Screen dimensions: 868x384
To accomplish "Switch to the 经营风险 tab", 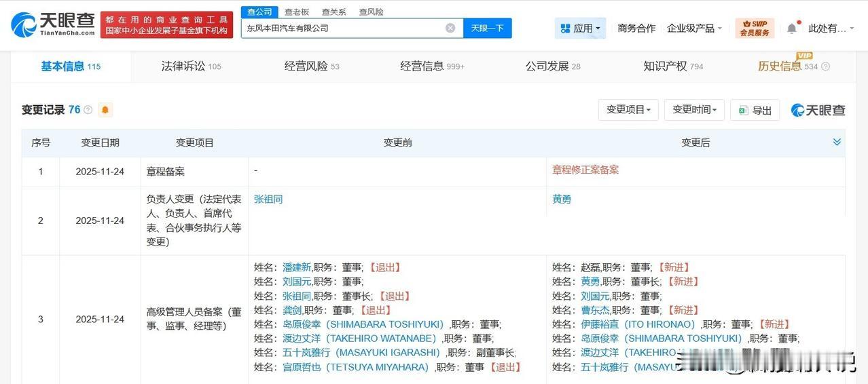I will tap(312, 66).
